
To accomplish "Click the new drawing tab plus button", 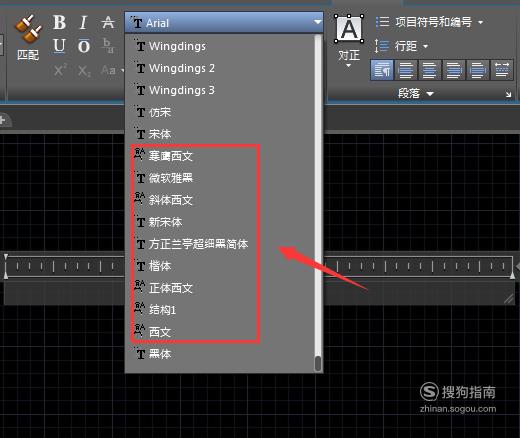I will point(3,120).
